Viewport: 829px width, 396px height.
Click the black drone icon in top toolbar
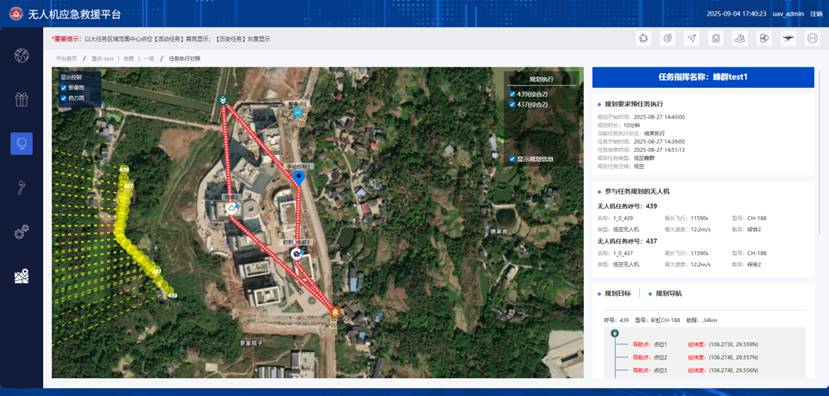tap(788, 39)
